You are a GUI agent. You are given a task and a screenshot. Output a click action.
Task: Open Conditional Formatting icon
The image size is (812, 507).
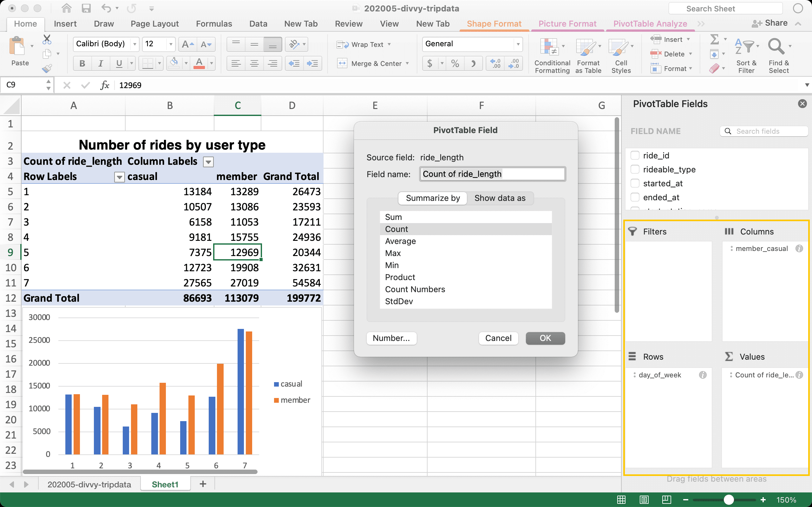549,47
